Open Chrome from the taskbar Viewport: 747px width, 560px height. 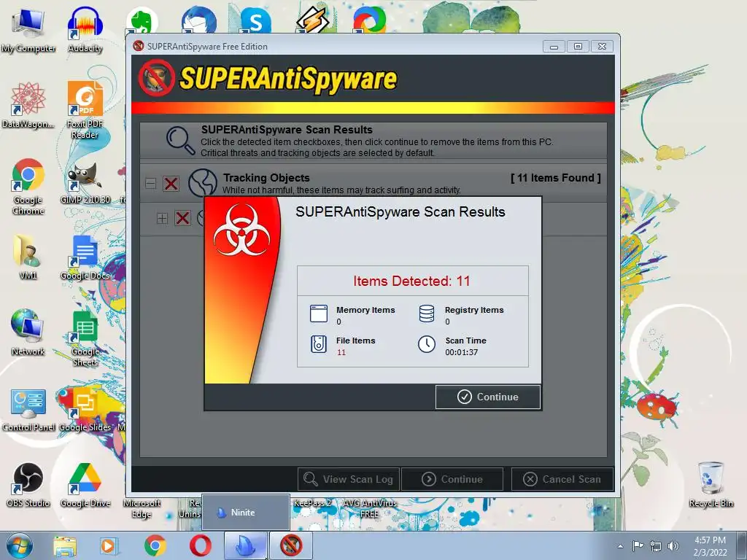pos(155,545)
